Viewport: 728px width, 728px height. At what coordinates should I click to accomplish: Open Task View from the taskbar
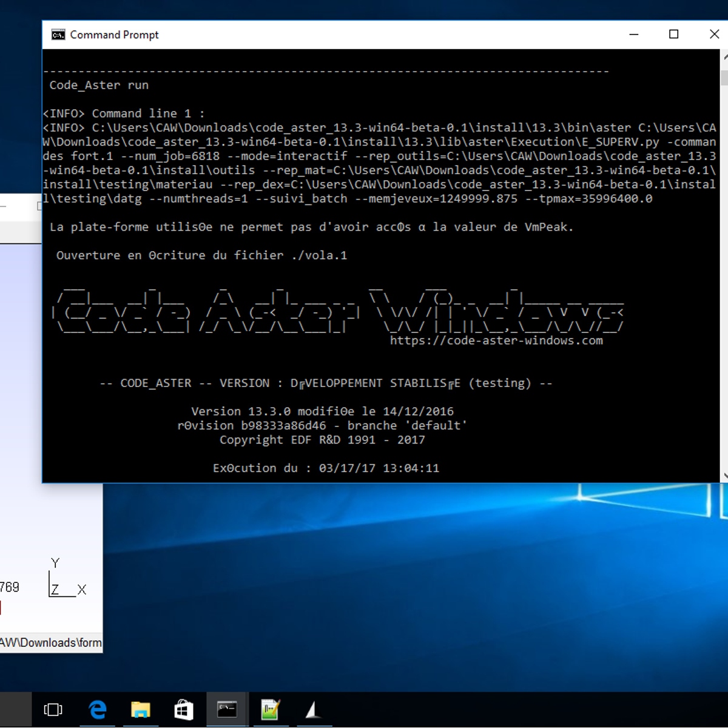(x=53, y=709)
